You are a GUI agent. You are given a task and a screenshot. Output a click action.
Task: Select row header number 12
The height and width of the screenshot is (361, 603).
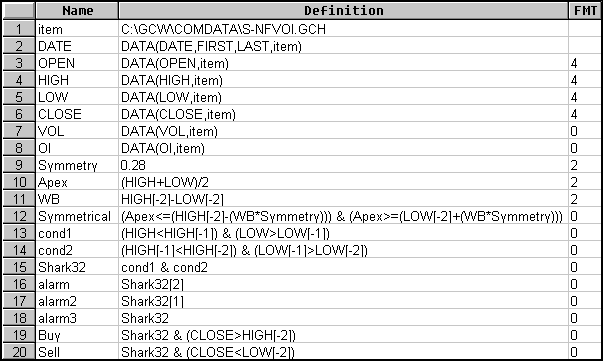(19, 216)
